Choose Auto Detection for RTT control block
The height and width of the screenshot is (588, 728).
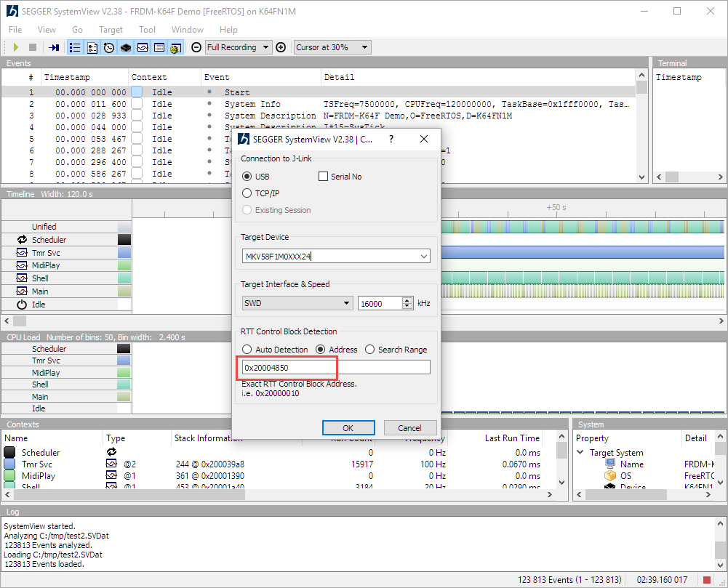click(247, 350)
